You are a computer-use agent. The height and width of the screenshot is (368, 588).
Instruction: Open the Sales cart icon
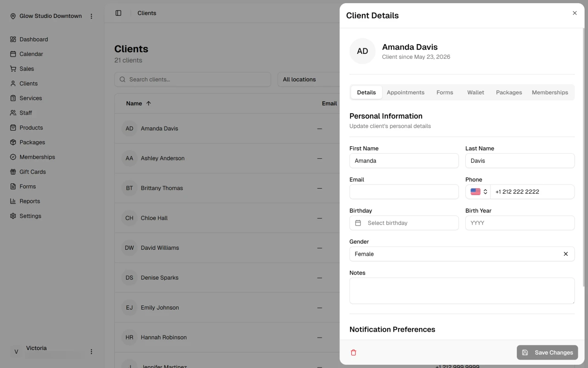point(13,69)
